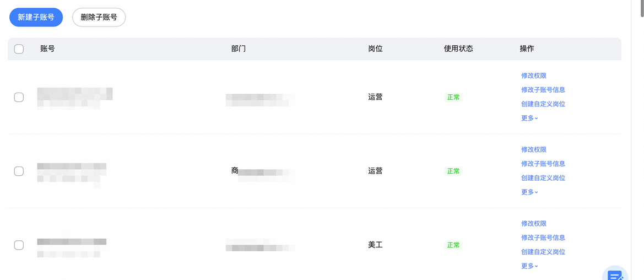This screenshot has height=280, width=644.
Task: Open 修改权限 for the first account
Action: click(534, 76)
